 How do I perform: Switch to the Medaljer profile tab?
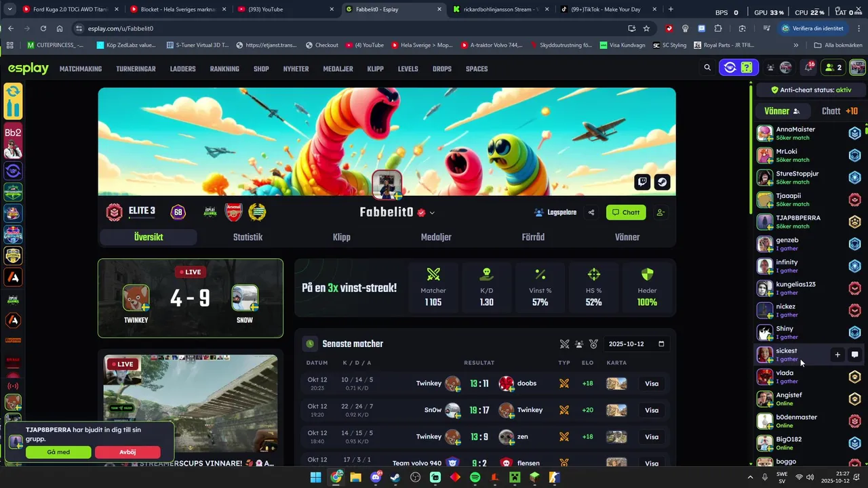(x=436, y=237)
